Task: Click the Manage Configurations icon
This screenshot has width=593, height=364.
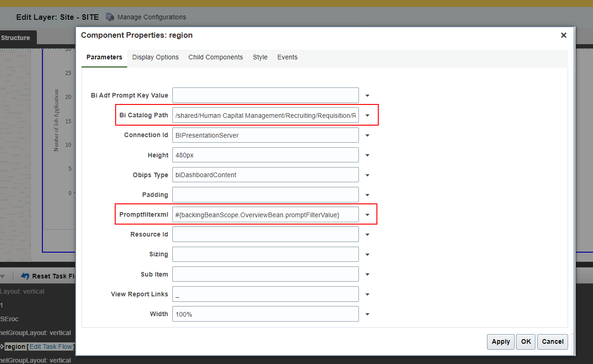Action: [x=110, y=17]
